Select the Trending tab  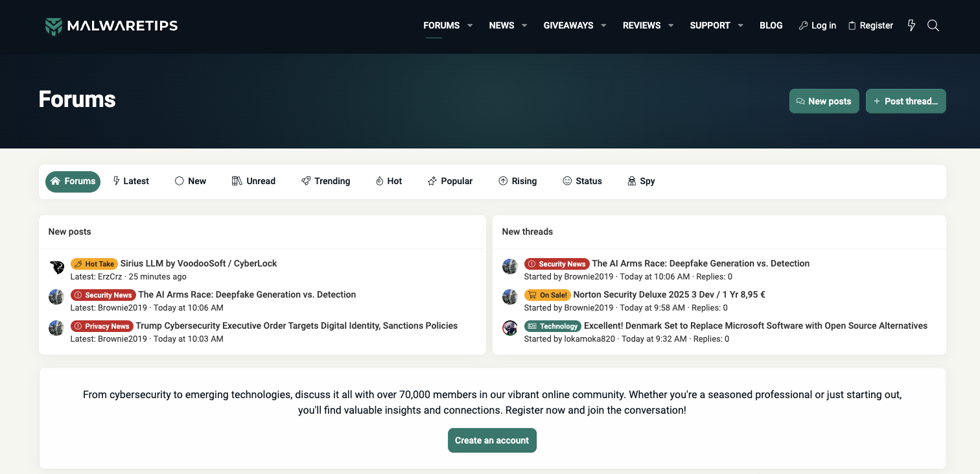pos(325,182)
